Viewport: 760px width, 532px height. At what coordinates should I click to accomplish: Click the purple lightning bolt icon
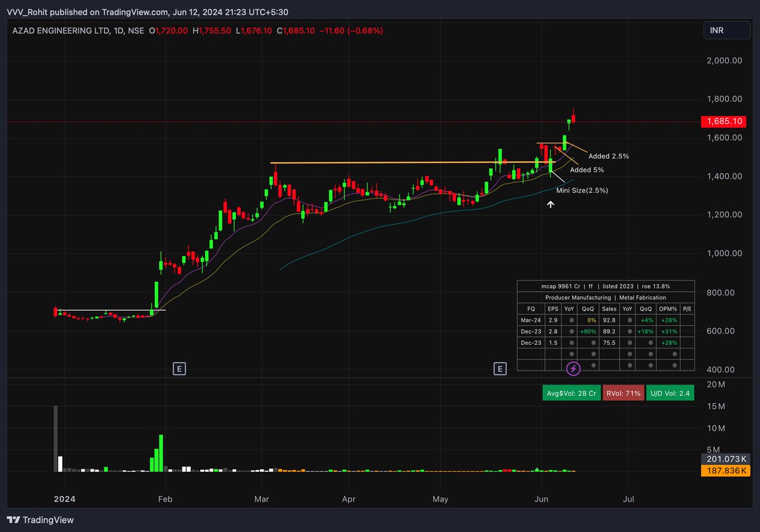coord(573,368)
